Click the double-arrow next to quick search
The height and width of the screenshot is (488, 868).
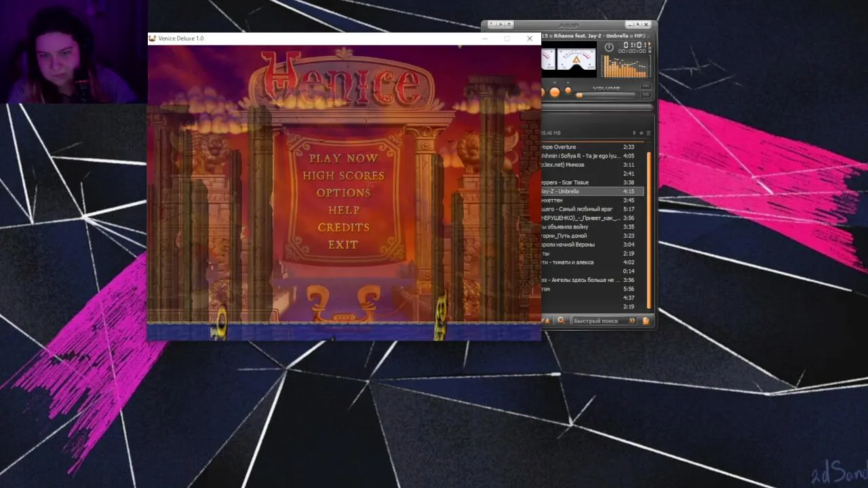pyautogui.click(x=632, y=321)
